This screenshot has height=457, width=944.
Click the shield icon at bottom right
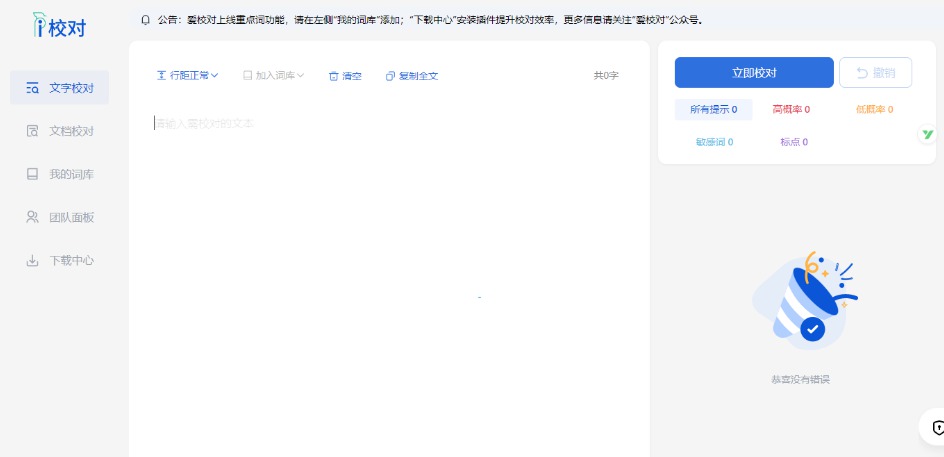[x=938, y=427]
